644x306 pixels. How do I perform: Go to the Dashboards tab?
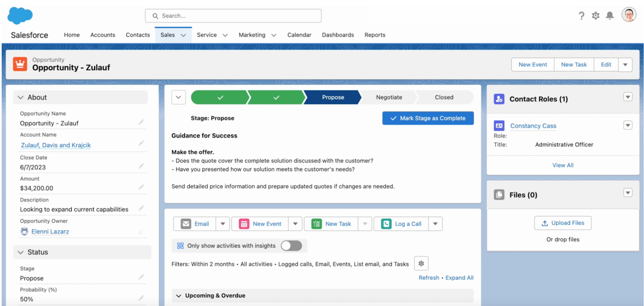338,35
